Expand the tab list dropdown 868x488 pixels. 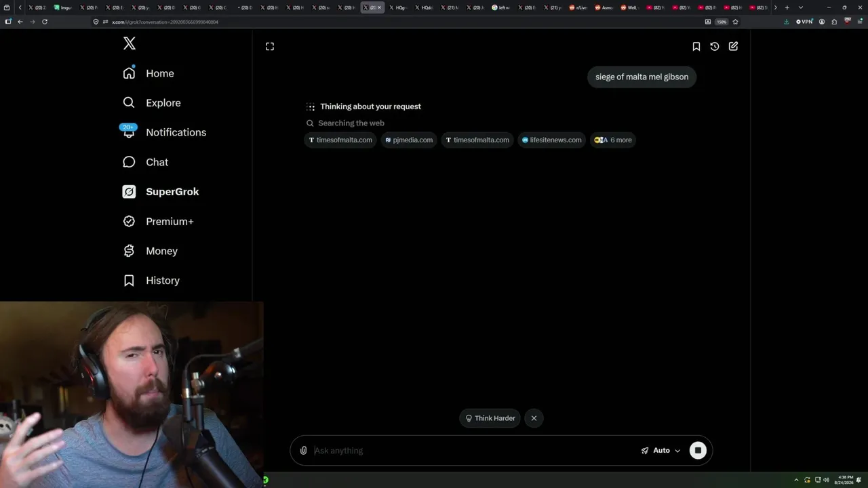point(800,7)
